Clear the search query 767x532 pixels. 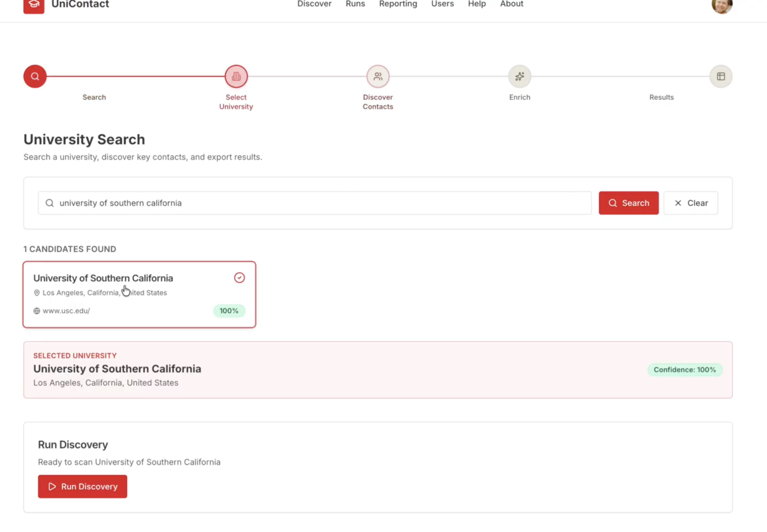(x=691, y=203)
